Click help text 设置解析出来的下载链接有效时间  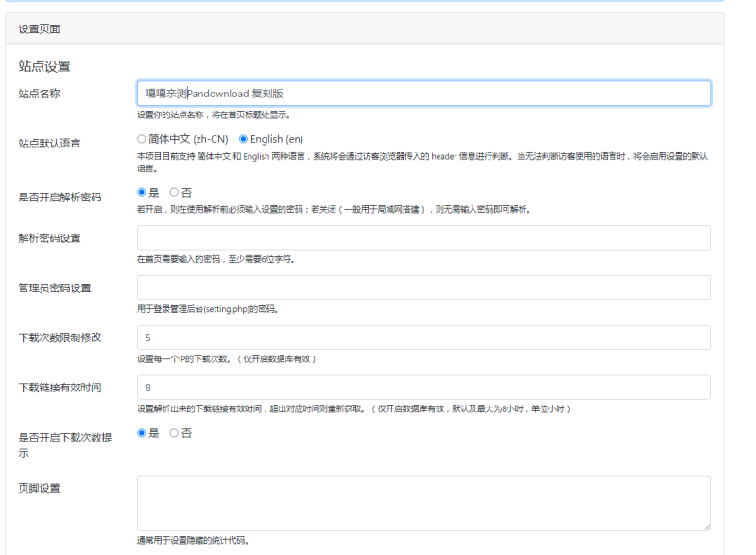353,408
